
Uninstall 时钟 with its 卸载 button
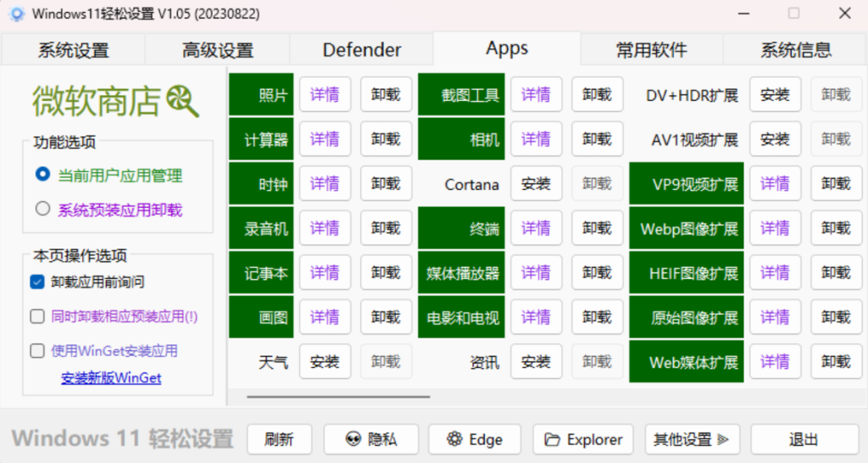(x=386, y=183)
